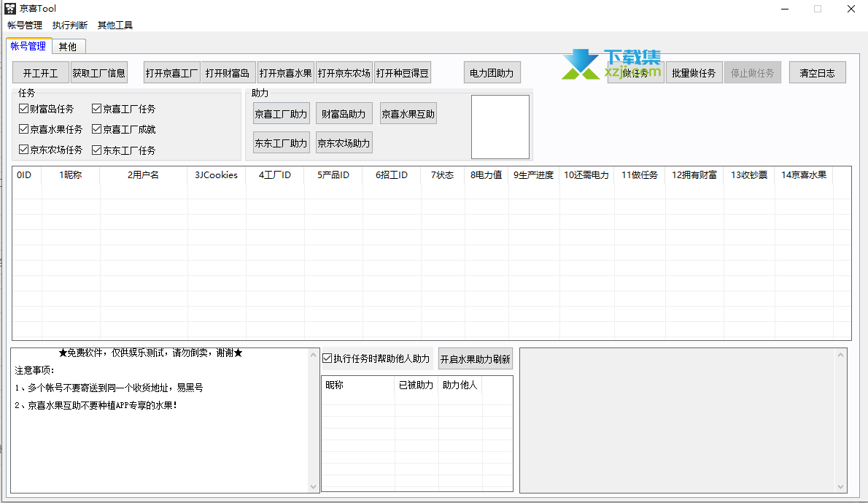Switch to the 其他 tab
Screen dimensions: 868x503
tap(68, 47)
